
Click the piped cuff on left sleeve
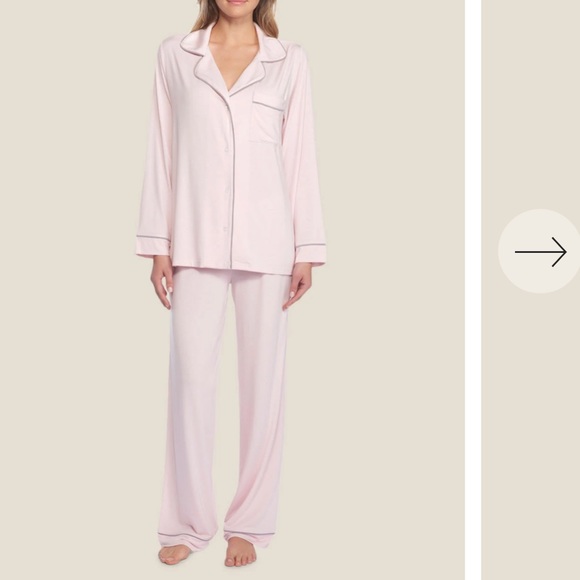coord(152,245)
